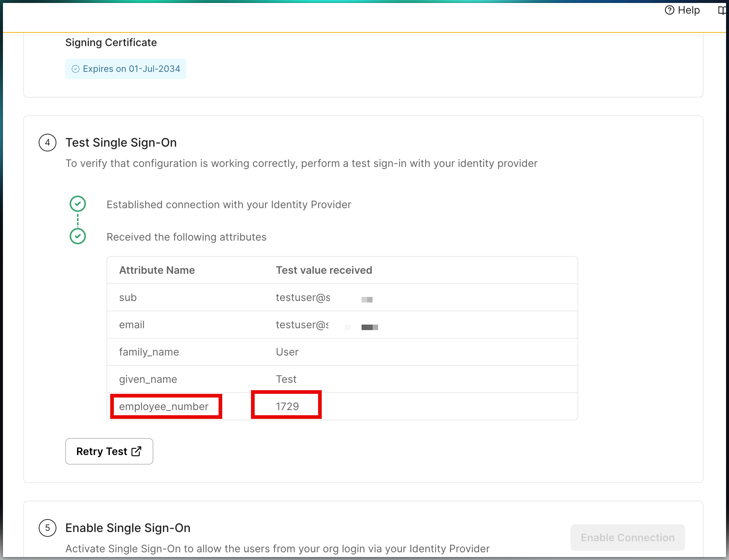Viewport: 729px width, 560px height.
Task: Click the step 4 circled number icon
Action: 48,143
